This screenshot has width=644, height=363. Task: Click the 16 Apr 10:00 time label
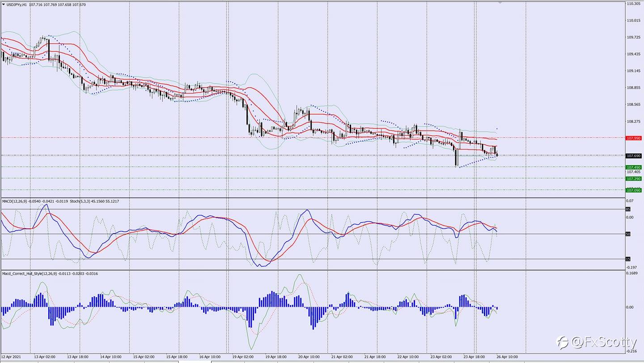[x=210, y=357]
